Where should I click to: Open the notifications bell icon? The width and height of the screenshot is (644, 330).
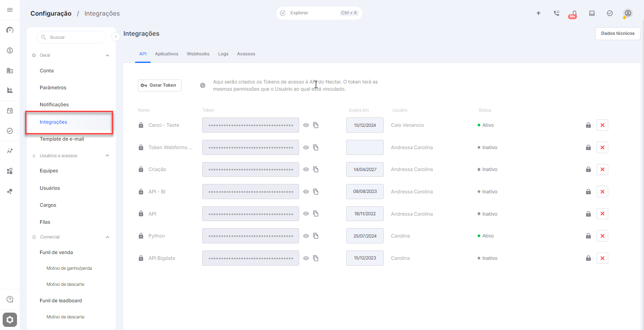click(x=574, y=13)
